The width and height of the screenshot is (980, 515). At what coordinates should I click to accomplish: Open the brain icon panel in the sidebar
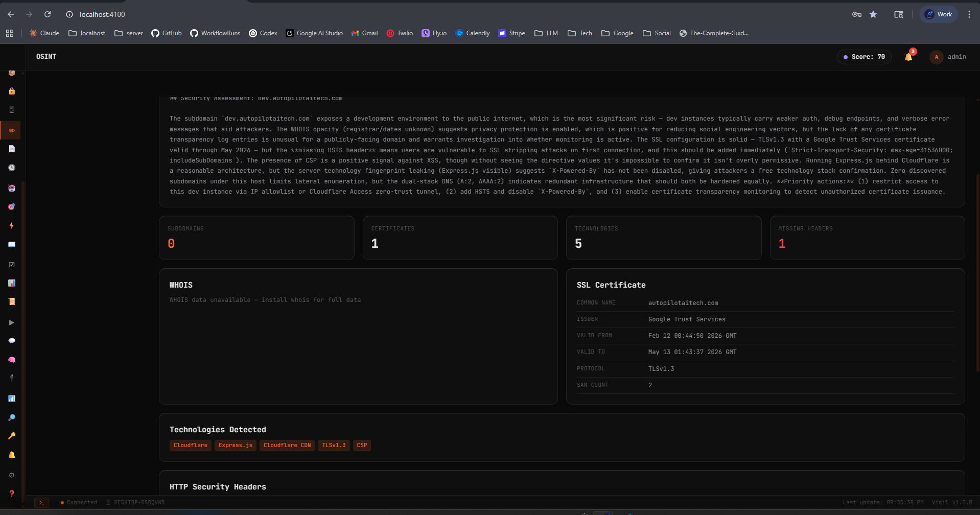tap(11, 359)
